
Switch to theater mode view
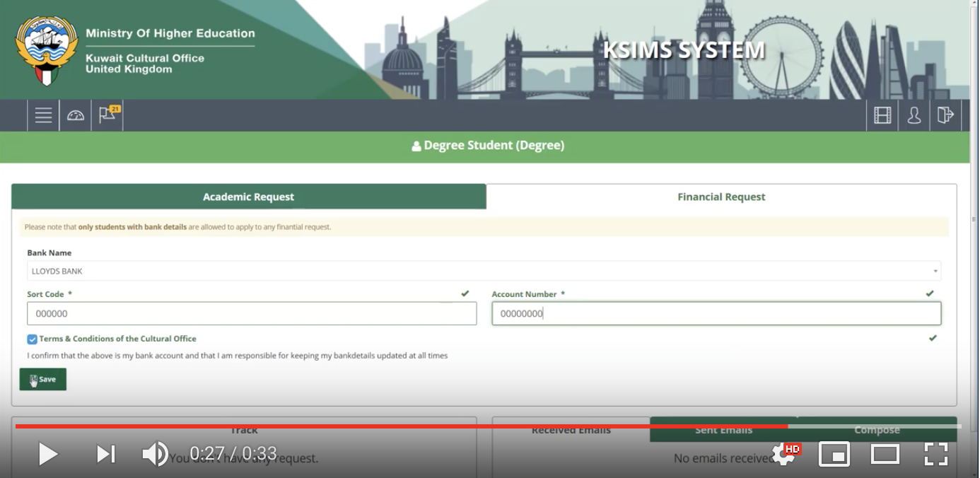pos(885,454)
